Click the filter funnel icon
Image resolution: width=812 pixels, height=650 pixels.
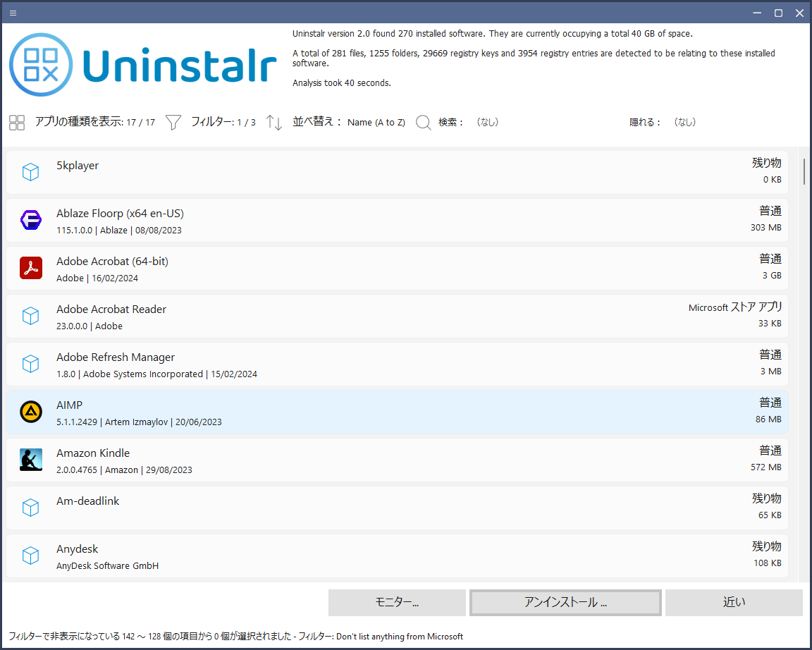pos(173,122)
